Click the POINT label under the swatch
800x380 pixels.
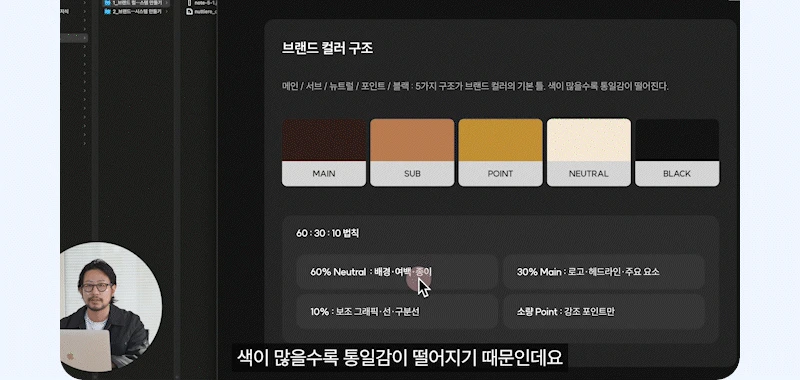(x=501, y=173)
